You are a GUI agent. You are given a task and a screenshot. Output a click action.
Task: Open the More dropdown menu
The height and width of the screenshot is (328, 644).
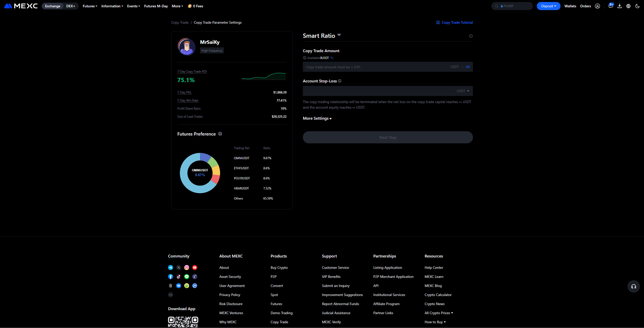click(x=177, y=6)
